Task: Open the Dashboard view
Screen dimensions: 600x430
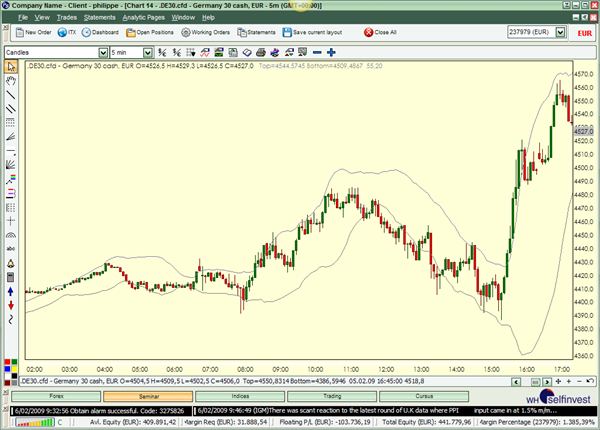Action: coord(100,32)
